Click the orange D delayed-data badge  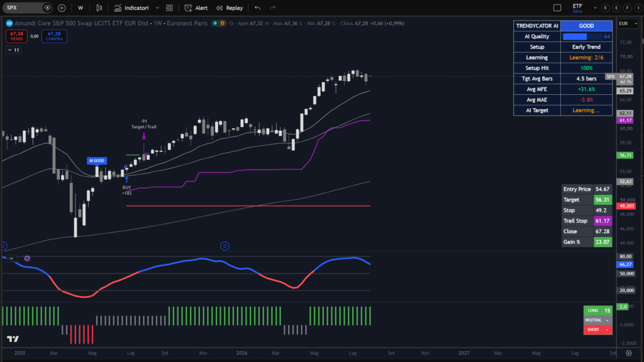click(222, 23)
